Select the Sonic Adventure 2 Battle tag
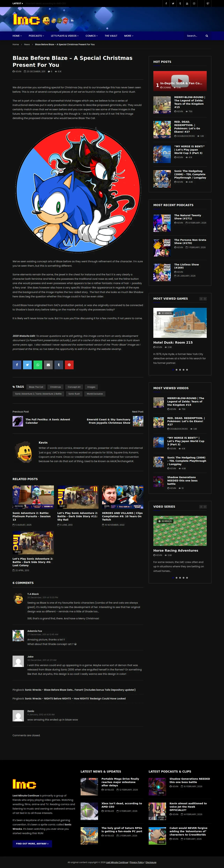Viewport: 224px width, 868px height. click(38, 394)
